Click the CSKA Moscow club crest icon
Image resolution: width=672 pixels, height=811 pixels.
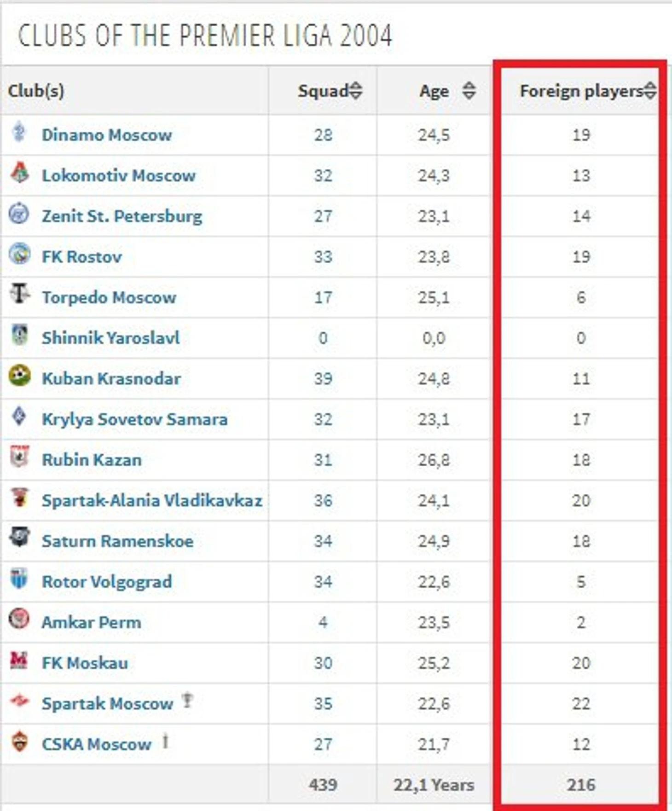(x=19, y=741)
